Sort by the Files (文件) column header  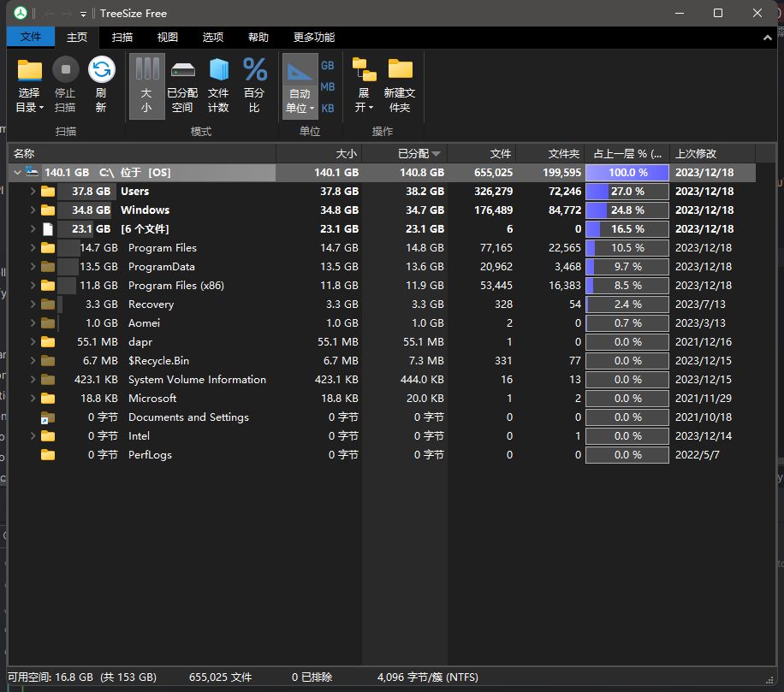[482, 153]
